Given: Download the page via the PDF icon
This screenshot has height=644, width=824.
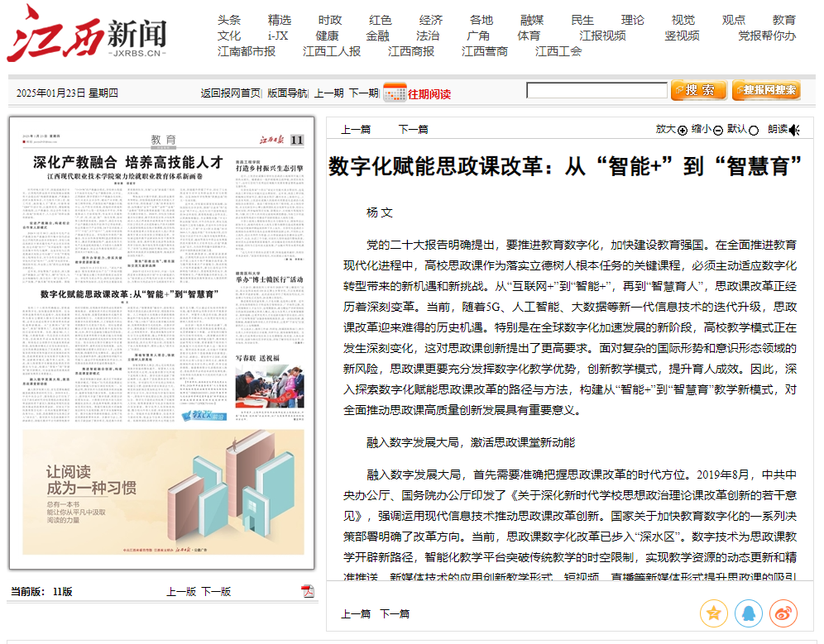Looking at the screenshot, I should pyautogui.click(x=308, y=591).
